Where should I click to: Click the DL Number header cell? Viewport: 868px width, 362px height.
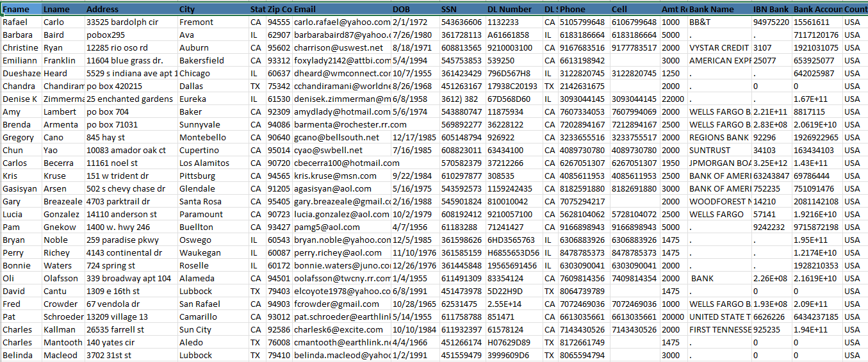tap(514, 10)
